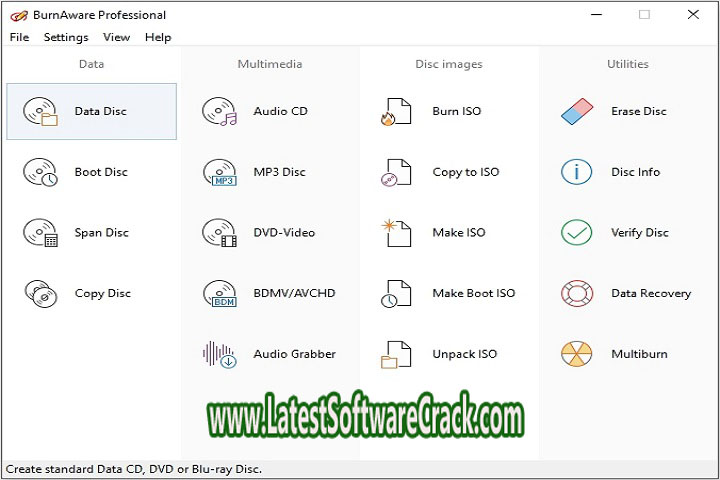The height and width of the screenshot is (480, 720).
Task: Open the Data Disc tool icon
Action: click(x=41, y=112)
